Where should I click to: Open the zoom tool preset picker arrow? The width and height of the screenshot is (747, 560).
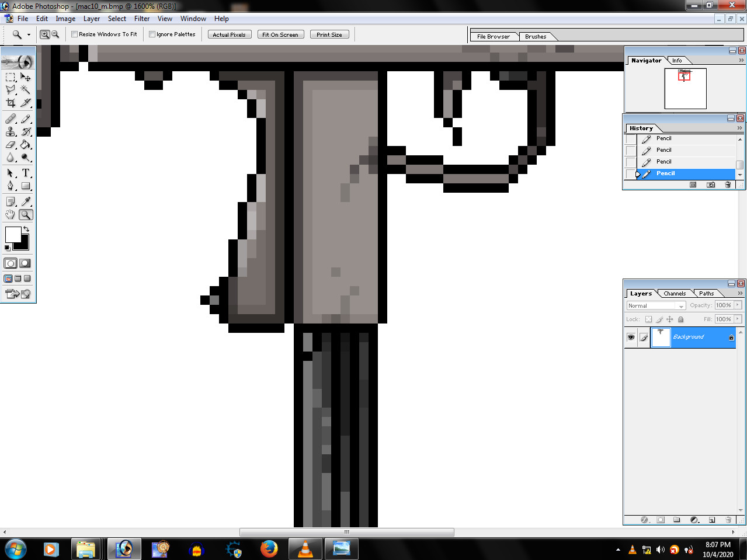click(x=29, y=34)
